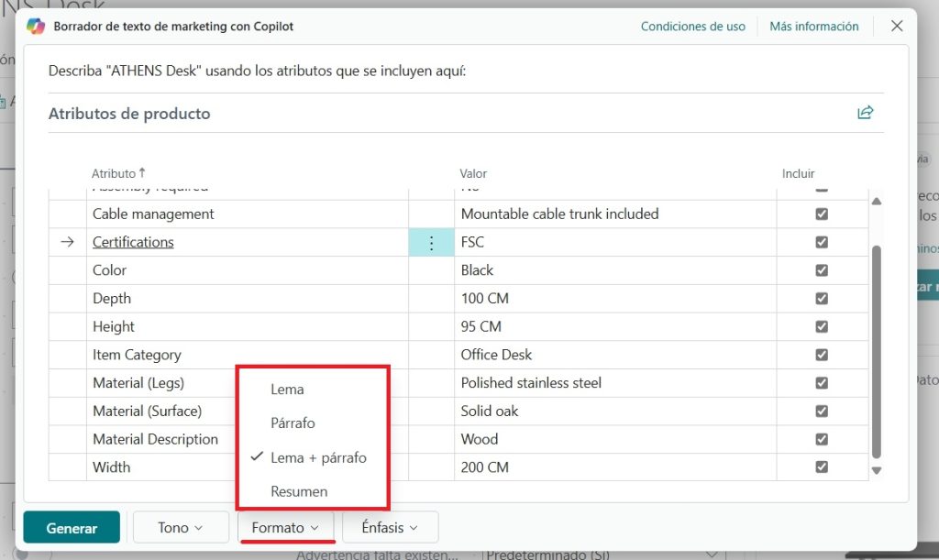Uncheck Incluir for Certifications
939x560 pixels.
click(822, 242)
